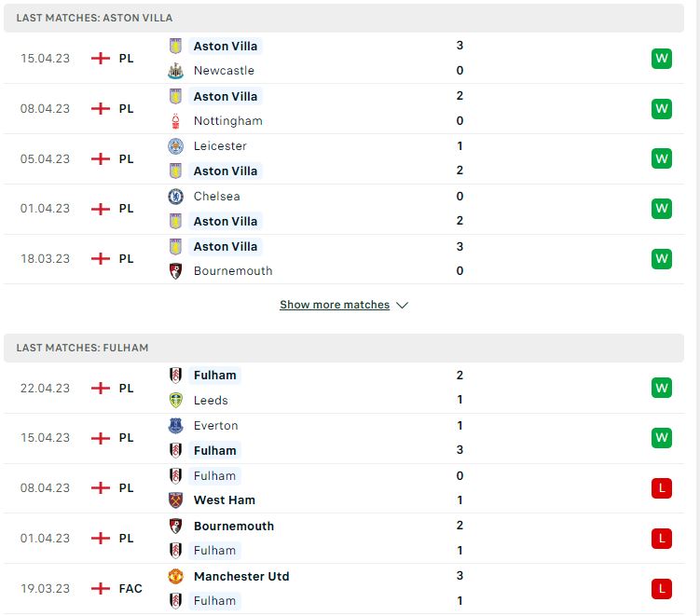This screenshot has width=700, height=616.
Task: Click Aston Villa name in Chelsea match
Action: (226, 222)
